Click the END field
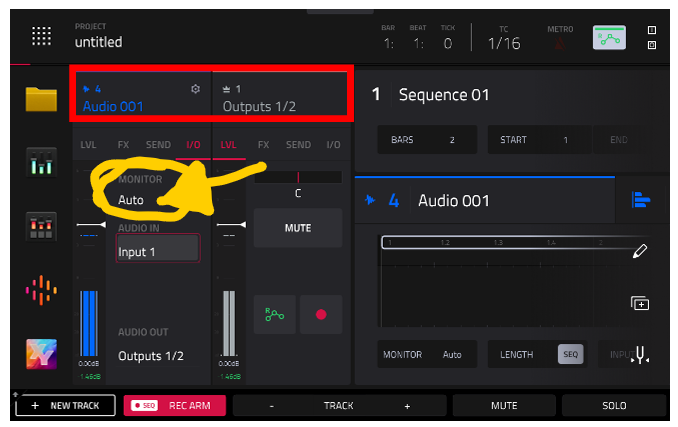The height and width of the screenshot is (427, 678). (x=618, y=140)
